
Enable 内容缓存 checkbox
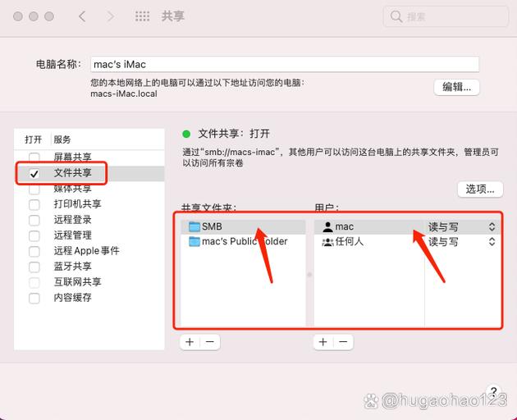coord(34,298)
